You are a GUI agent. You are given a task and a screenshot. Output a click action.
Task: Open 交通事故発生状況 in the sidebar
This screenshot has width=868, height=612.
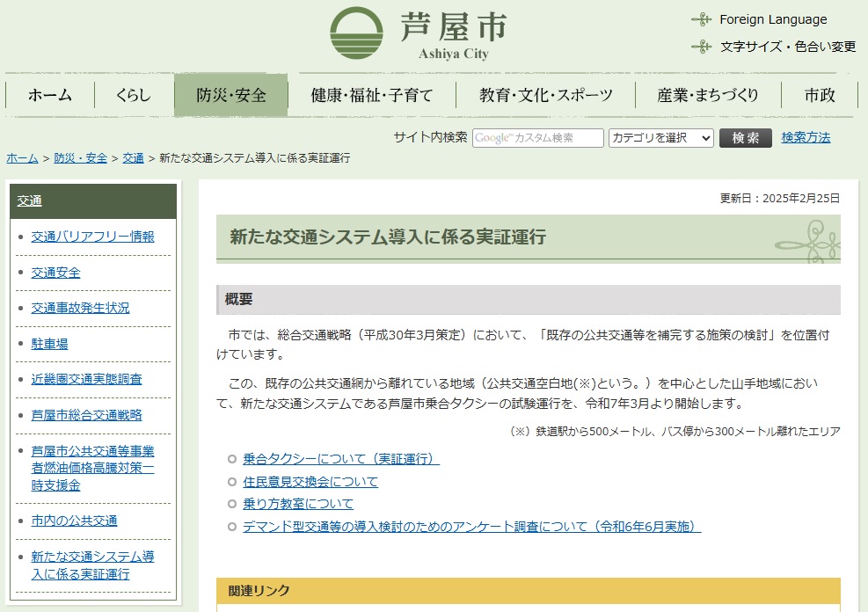[80, 309]
